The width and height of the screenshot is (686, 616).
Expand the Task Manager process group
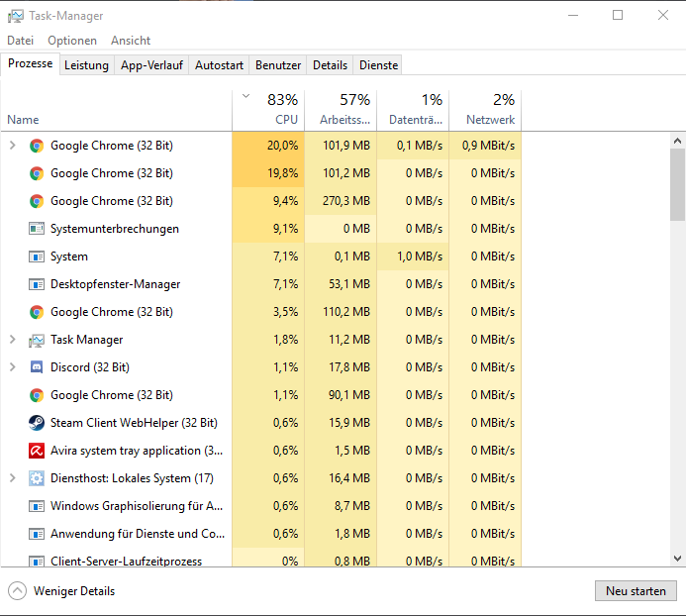(12, 340)
